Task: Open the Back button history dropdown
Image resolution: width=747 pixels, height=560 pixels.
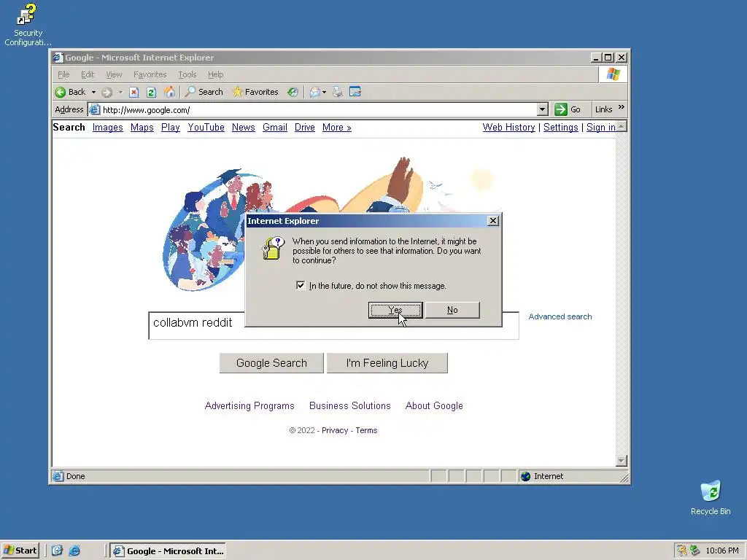Action: coord(94,93)
